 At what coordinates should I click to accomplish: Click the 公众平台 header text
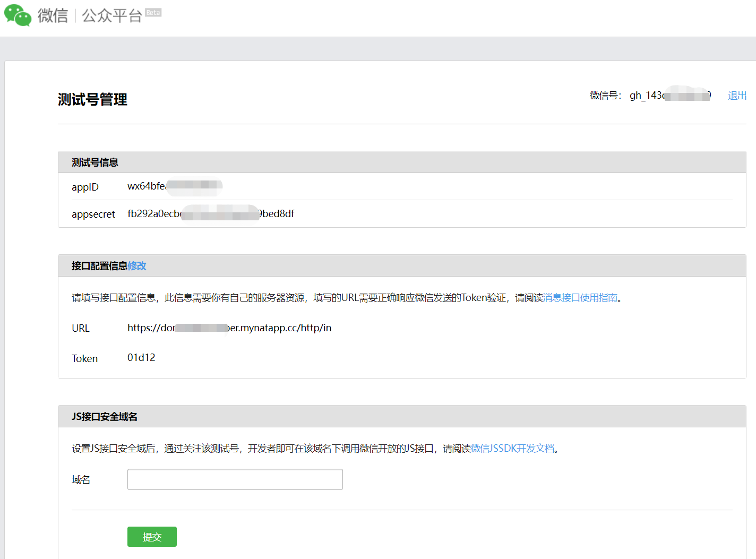[112, 16]
